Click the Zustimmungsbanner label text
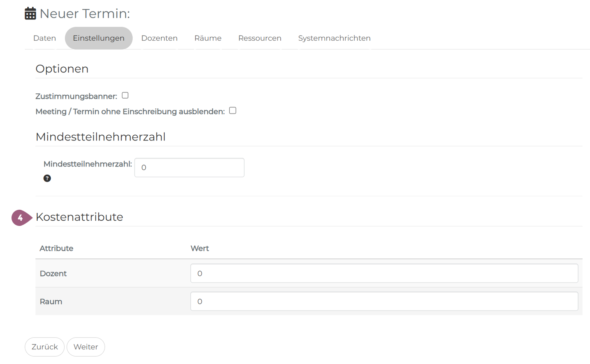The width and height of the screenshot is (590, 364). [76, 97]
